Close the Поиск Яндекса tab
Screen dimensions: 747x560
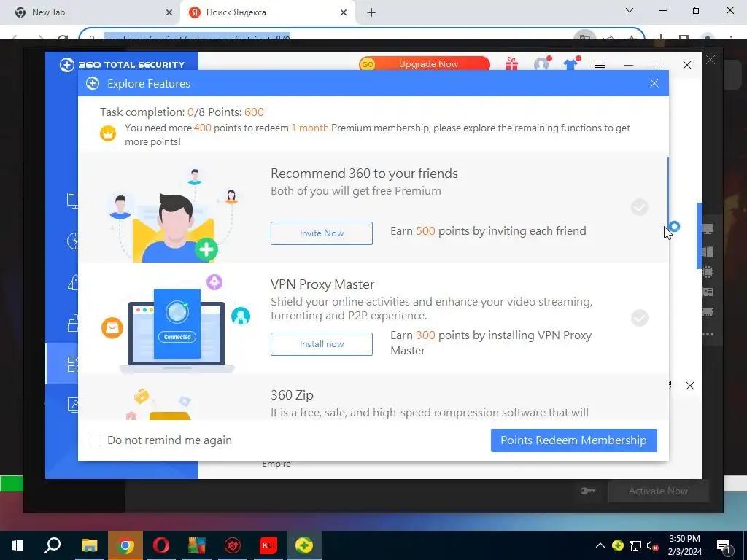[x=344, y=12]
